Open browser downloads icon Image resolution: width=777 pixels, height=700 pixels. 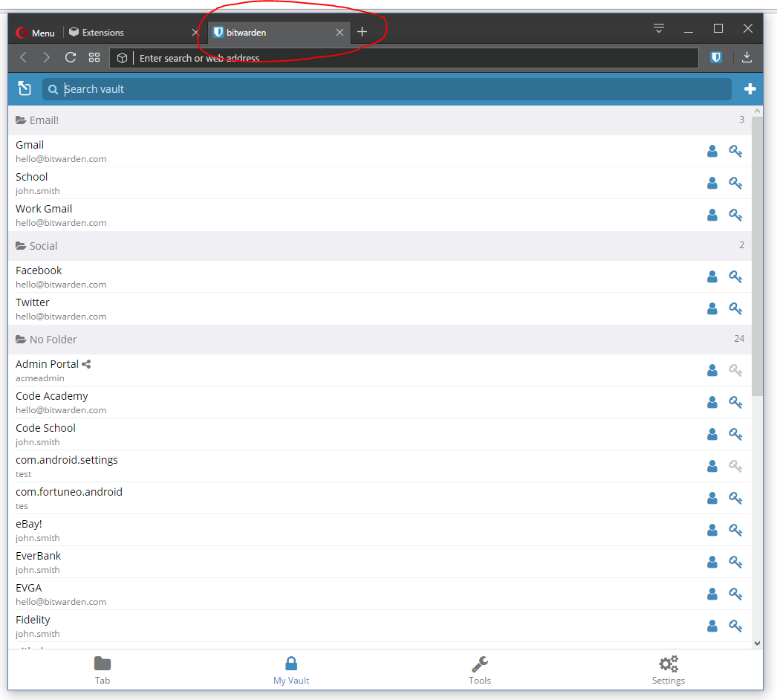pos(747,57)
